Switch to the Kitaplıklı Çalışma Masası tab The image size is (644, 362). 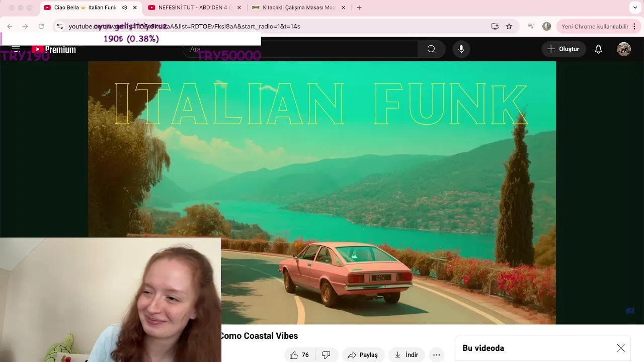(x=299, y=8)
